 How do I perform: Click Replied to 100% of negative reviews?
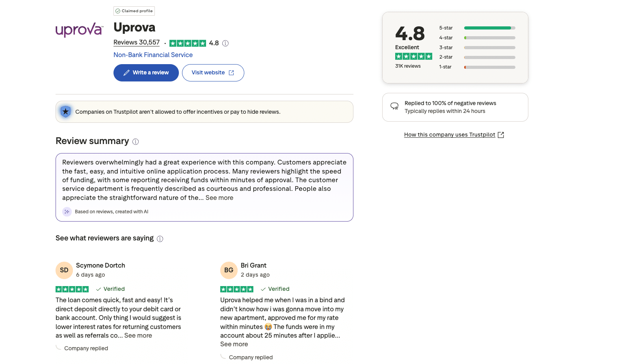click(x=450, y=103)
